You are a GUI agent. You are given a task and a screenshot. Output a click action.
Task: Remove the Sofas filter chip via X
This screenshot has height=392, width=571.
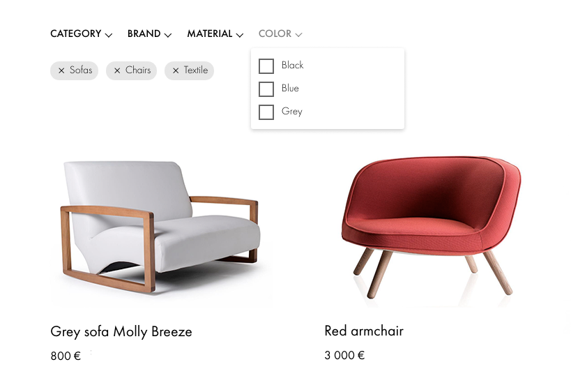coord(61,70)
